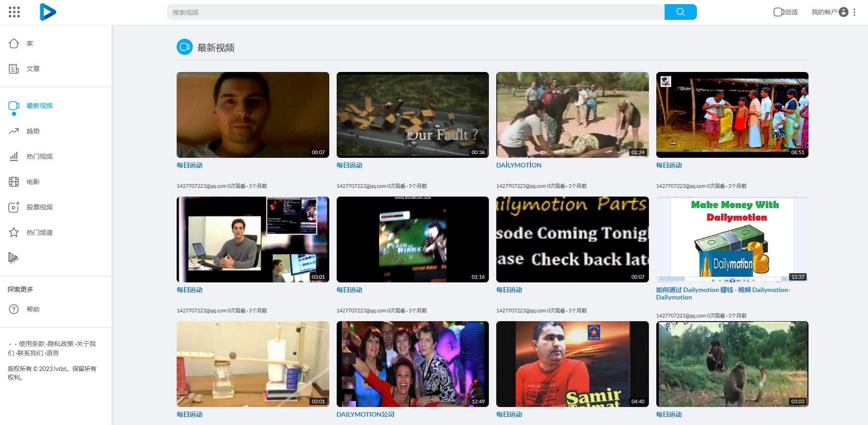Screen dimensions: 868x425
Task: Click the DAİLYMOTİON video title link
Action: 519,165
